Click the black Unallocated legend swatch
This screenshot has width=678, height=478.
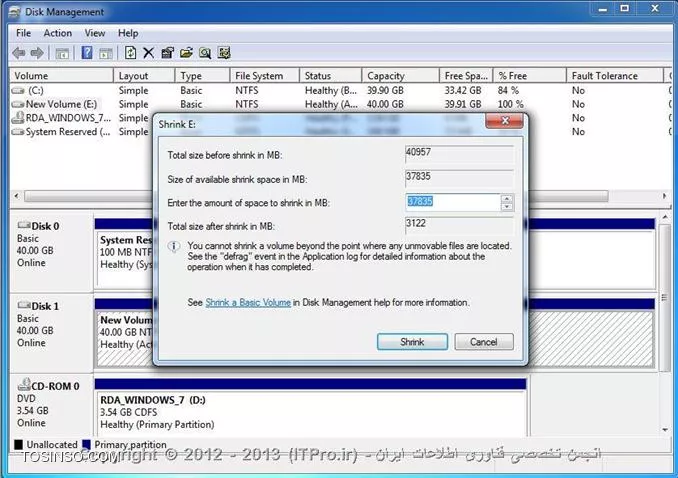click(x=18, y=445)
